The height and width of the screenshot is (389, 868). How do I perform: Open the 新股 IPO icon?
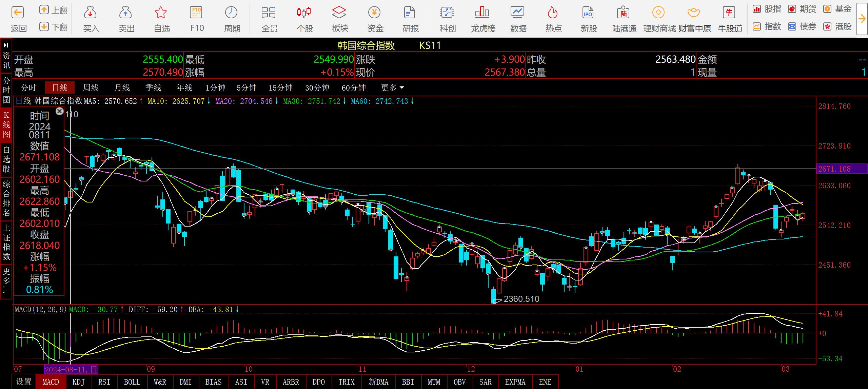point(588,13)
